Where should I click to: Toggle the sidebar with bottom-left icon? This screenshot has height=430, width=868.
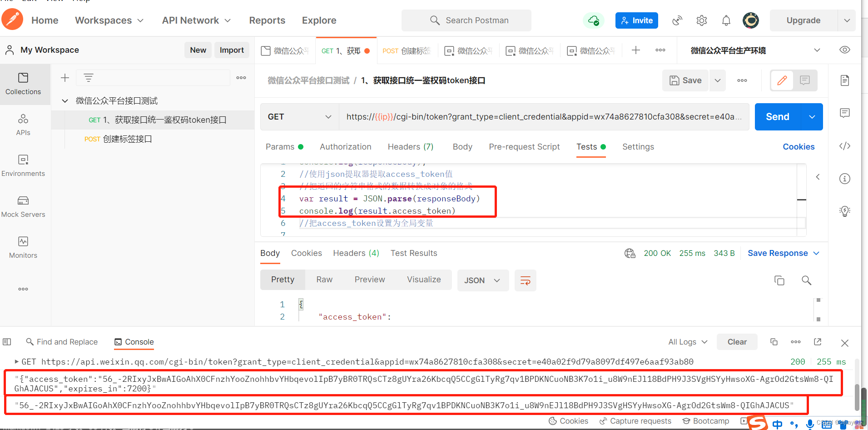click(7, 342)
